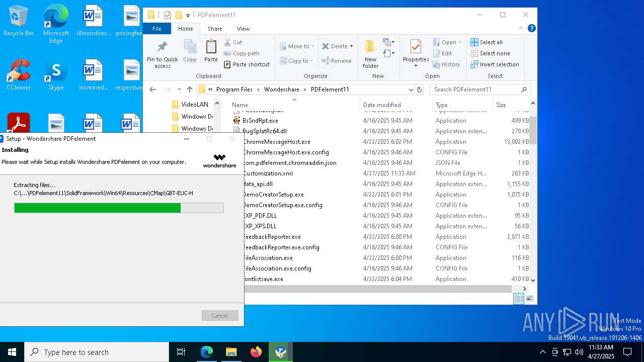The width and height of the screenshot is (644, 362).
Task: Open Recycle Bin on desktop
Action: tap(19, 22)
